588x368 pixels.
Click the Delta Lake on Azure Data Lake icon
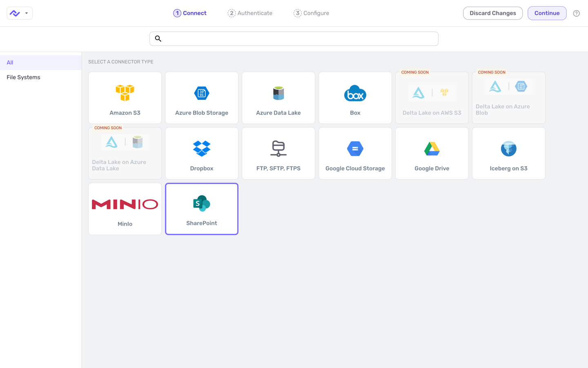125,142
